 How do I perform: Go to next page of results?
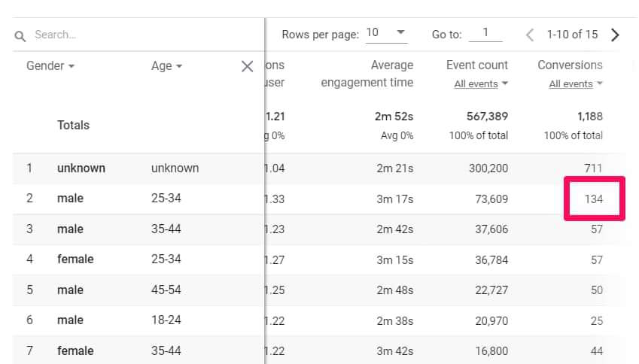pos(616,35)
